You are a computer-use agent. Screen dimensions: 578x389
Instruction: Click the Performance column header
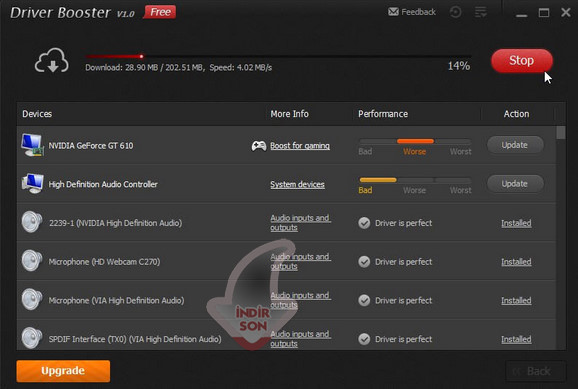[x=383, y=114]
